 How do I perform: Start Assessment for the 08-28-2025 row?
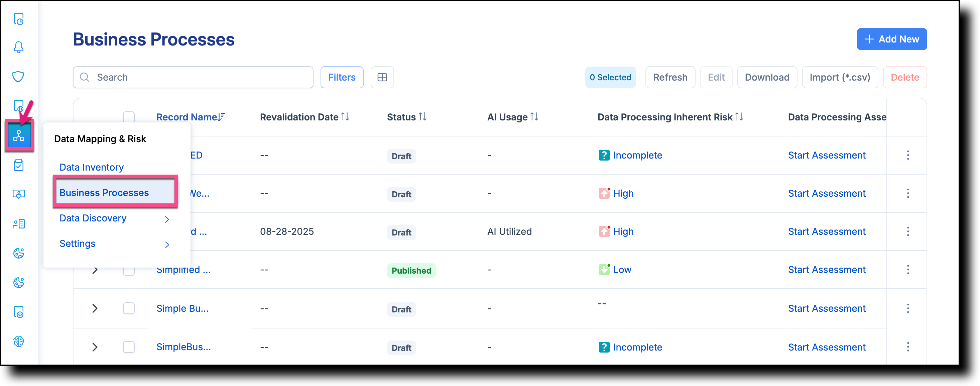[x=827, y=231]
